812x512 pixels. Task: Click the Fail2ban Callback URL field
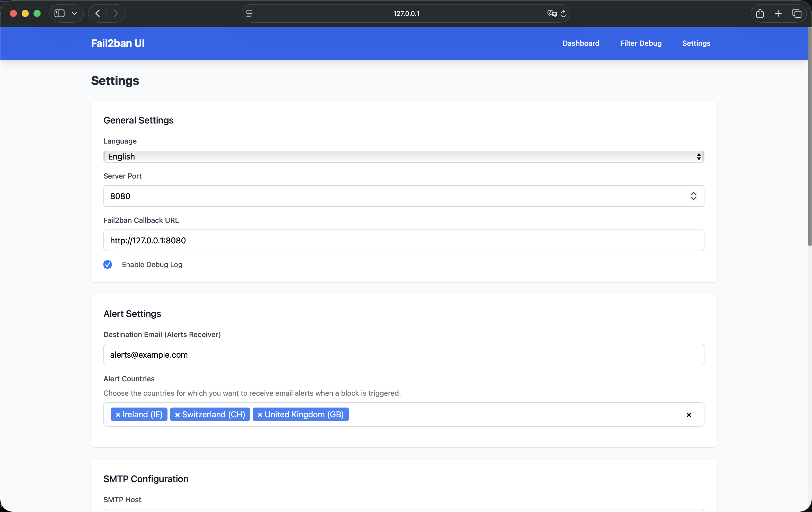(x=404, y=240)
